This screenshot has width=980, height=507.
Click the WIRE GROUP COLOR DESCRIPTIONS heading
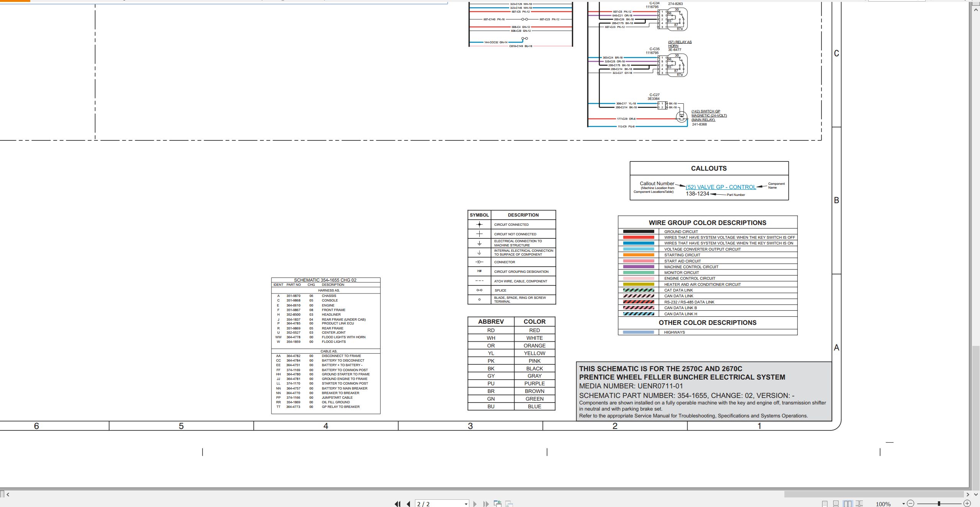click(x=707, y=223)
